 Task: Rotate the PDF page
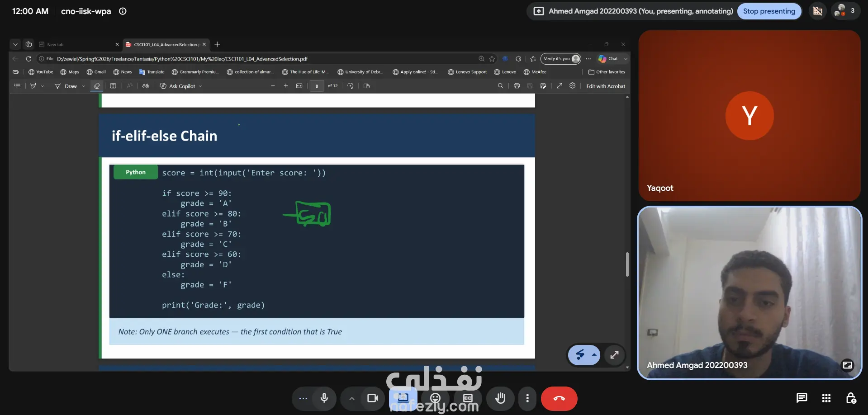(351, 86)
